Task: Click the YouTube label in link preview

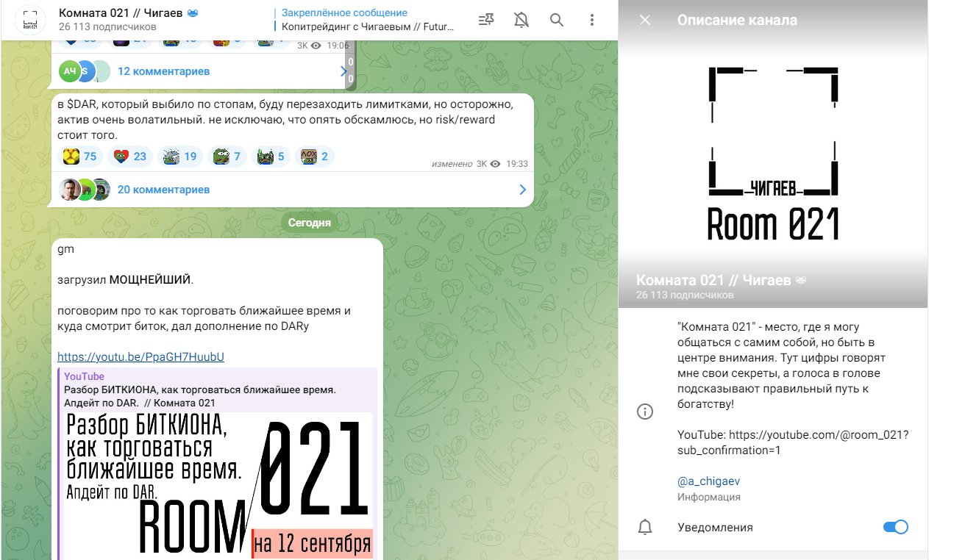Action: tap(84, 376)
